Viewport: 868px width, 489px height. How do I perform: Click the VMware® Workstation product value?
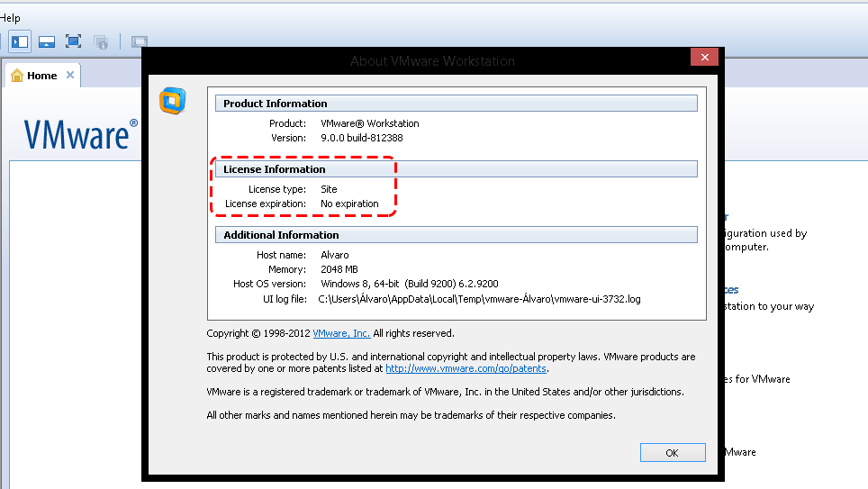370,123
